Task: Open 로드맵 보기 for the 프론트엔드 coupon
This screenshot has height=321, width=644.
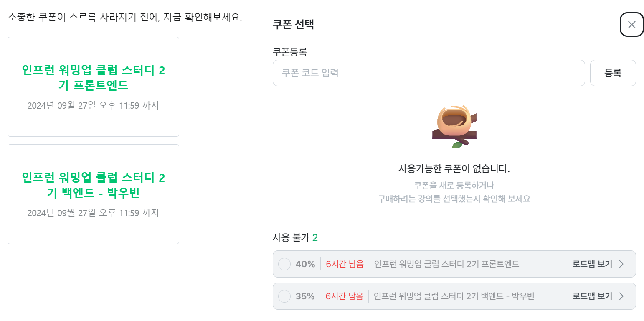Action: tap(592, 264)
